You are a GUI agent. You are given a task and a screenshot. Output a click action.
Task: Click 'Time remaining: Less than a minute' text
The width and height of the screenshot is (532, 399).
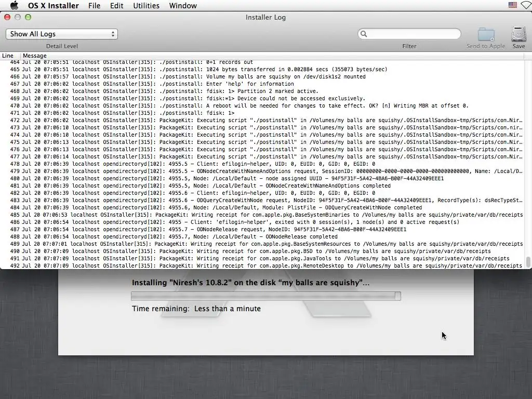tap(196, 309)
